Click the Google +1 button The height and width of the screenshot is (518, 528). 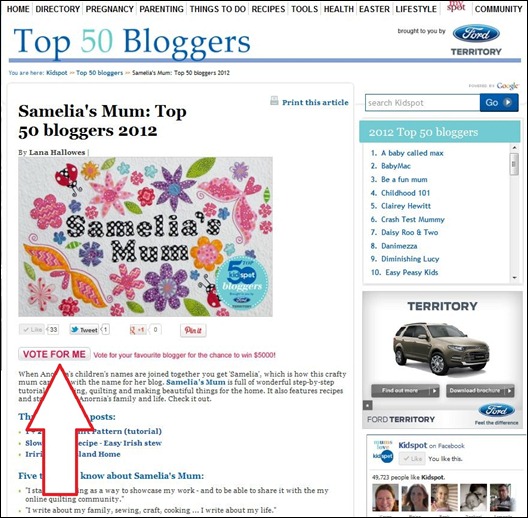(138, 330)
